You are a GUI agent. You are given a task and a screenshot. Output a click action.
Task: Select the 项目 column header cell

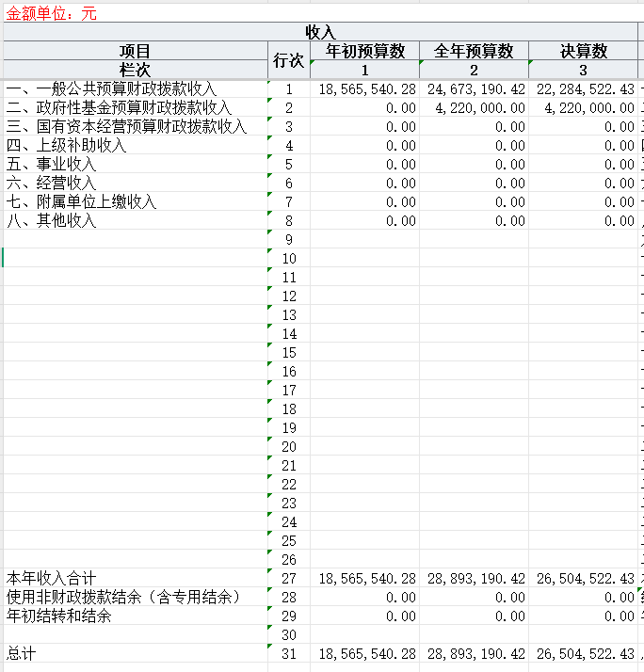point(135,52)
